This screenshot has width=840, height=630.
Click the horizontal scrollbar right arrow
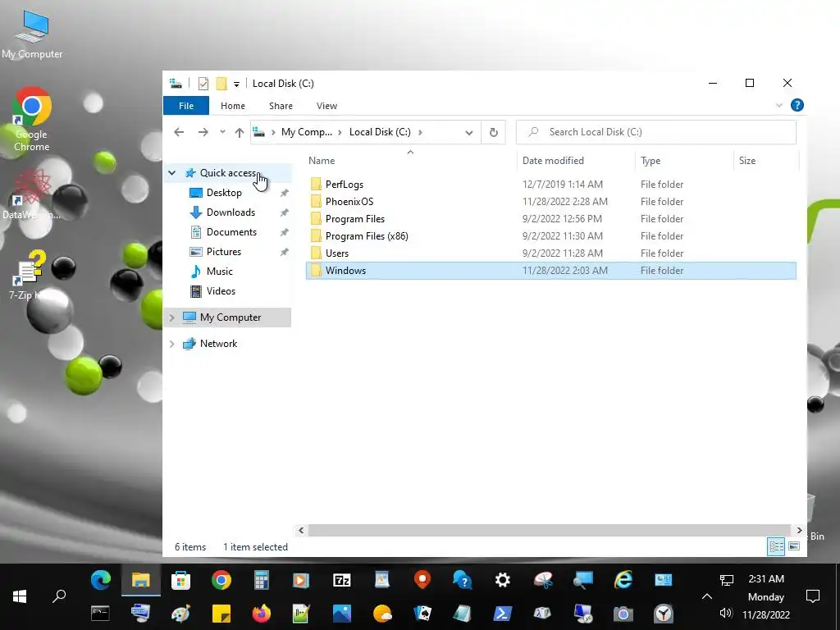click(799, 531)
